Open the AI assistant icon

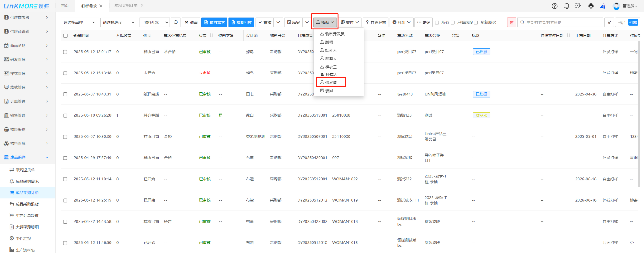coord(603,6)
